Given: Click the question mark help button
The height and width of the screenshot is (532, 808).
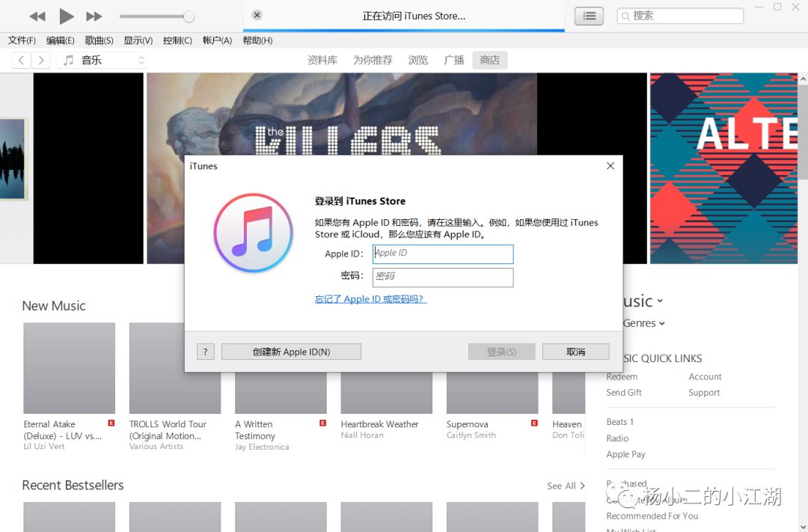Looking at the screenshot, I should pyautogui.click(x=205, y=352).
